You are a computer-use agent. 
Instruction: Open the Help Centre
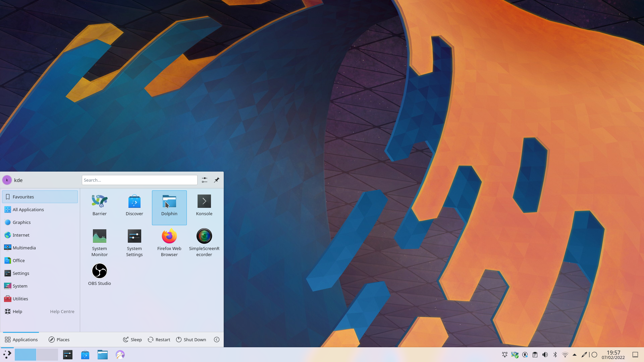(62, 311)
